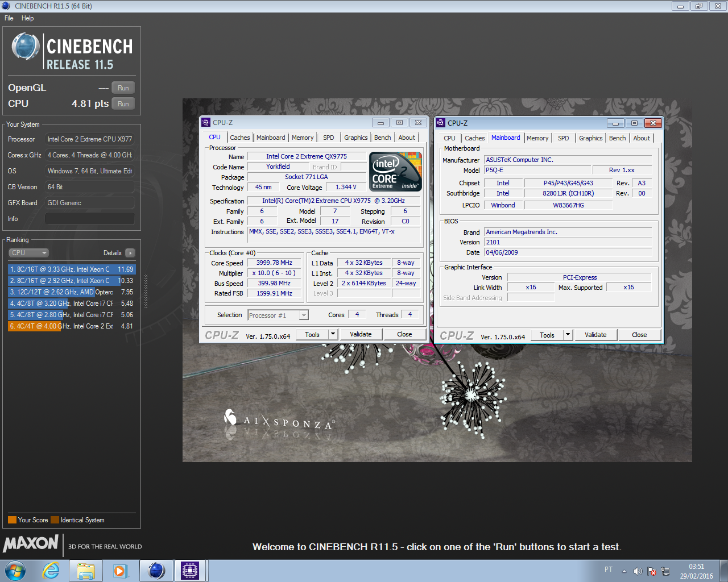The width and height of the screenshot is (728, 582).
Task: Open the Processor #1 selection dropdown
Action: coord(278,315)
